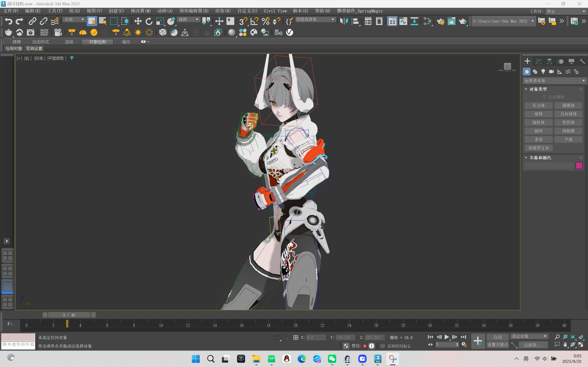588x367 pixels.
Task: Switch to the 自由形式 ribbon tab
Action: pyautogui.click(x=41, y=42)
